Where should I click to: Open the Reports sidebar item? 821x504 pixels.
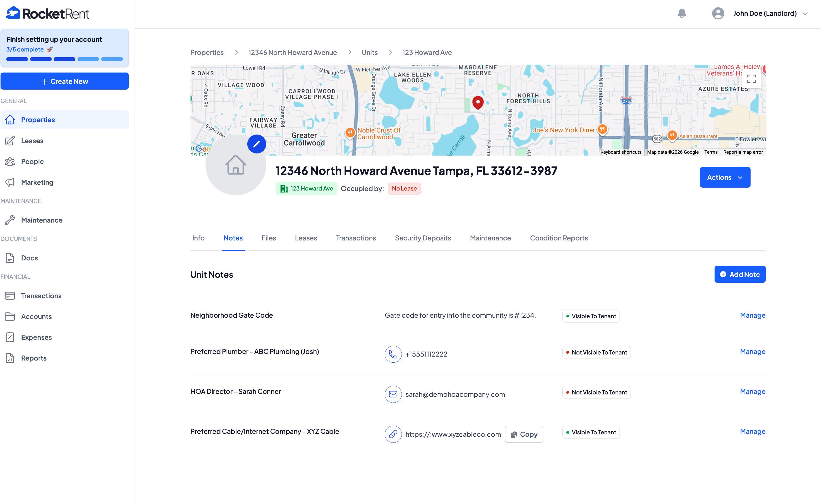click(34, 358)
